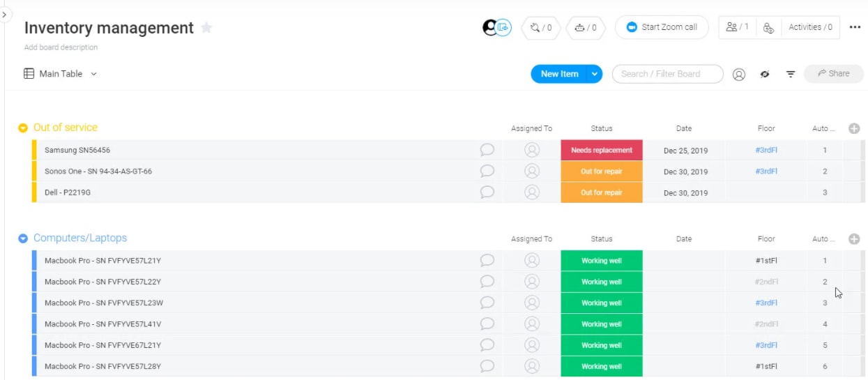Assign a person to Samsung SN56456
The image size is (868, 380).
click(x=532, y=150)
